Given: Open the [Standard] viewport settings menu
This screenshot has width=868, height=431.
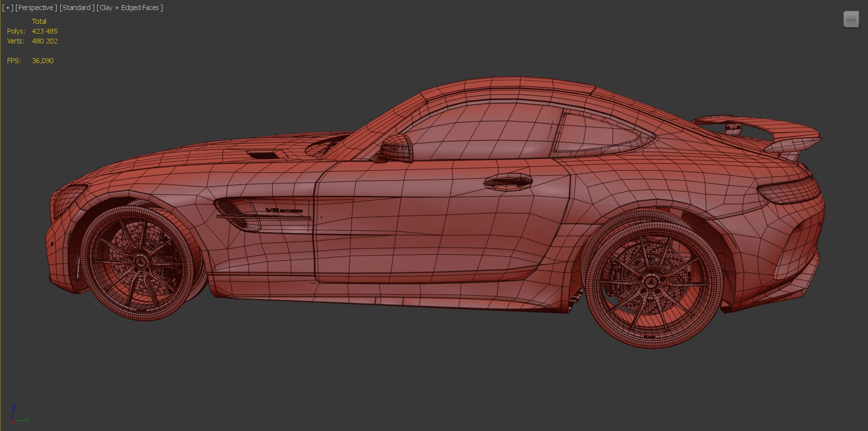Looking at the screenshot, I should pyautogui.click(x=77, y=8).
